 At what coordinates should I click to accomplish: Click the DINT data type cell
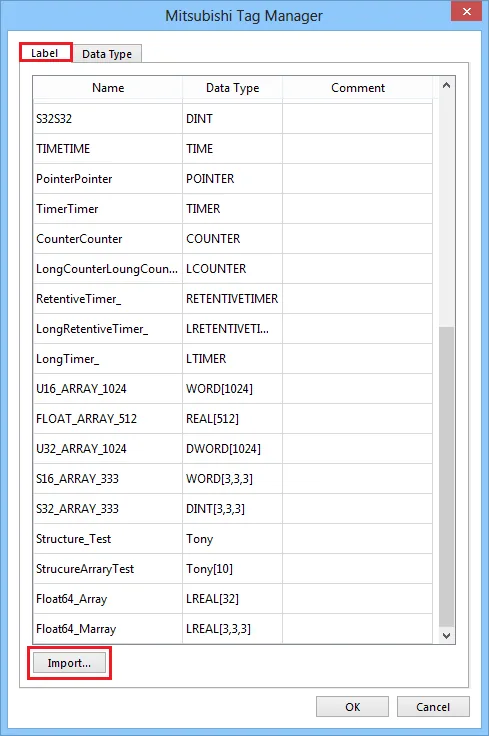pyautogui.click(x=232, y=119)
